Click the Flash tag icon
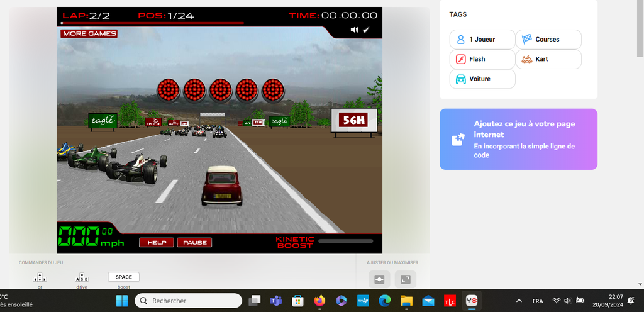644x312 pixels. [460, 59]
